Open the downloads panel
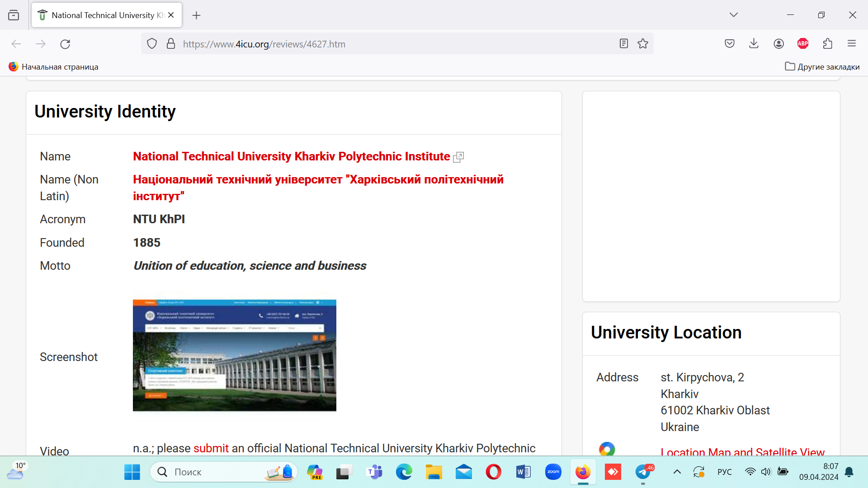This screenshot has width=868, height=488. pos(754,44)
